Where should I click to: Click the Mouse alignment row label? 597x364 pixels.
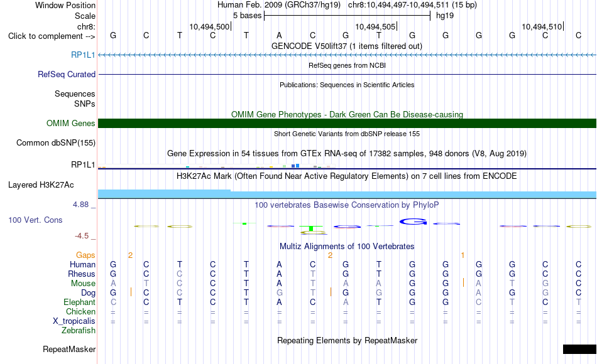(83, 284)
